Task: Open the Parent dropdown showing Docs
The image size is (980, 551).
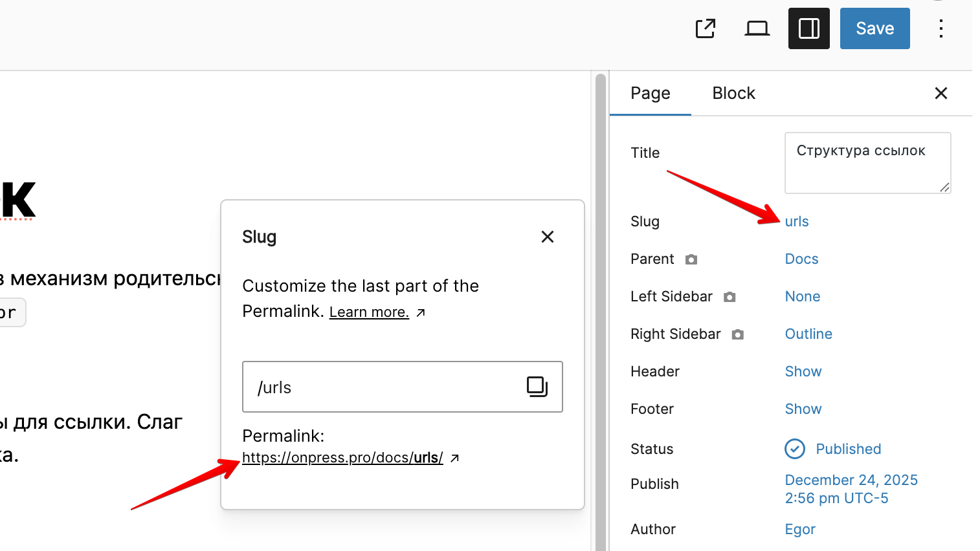Action: click(801, 259)
